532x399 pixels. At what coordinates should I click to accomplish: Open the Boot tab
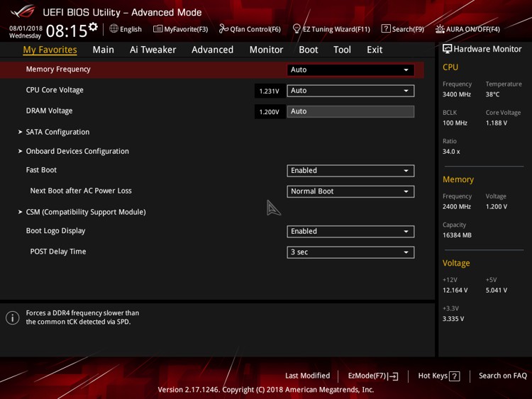(x=308, y=50)
